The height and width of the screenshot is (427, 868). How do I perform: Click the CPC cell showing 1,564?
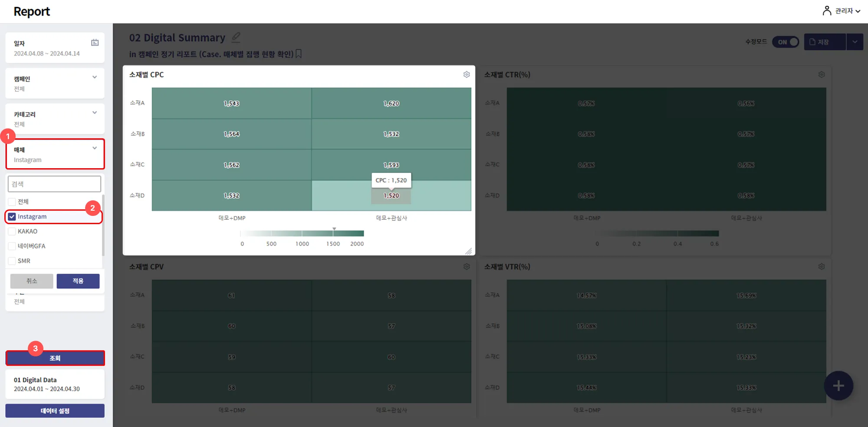232,134
